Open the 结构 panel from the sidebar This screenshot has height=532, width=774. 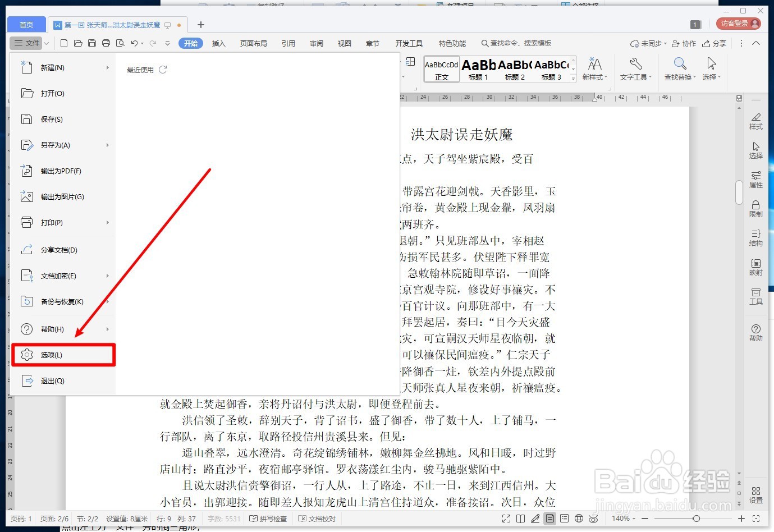756,239
